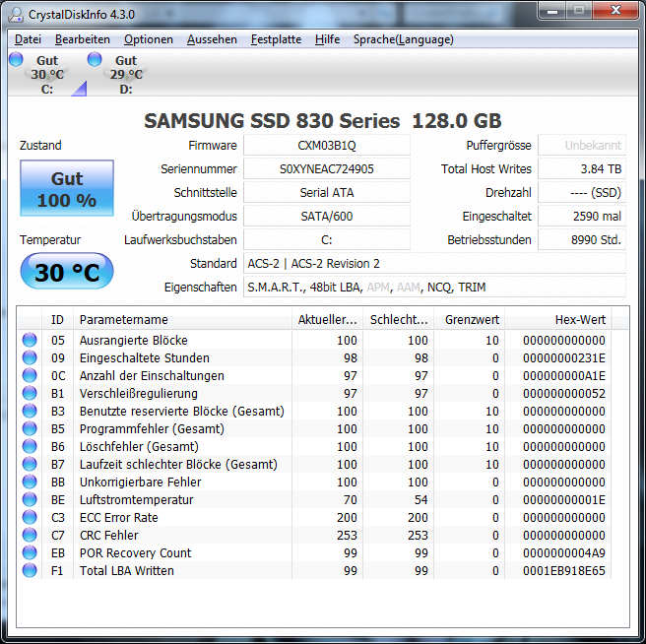The image size is (646, 644).
Task: Click hex value 0000000231E
Action: pos(564,357)
